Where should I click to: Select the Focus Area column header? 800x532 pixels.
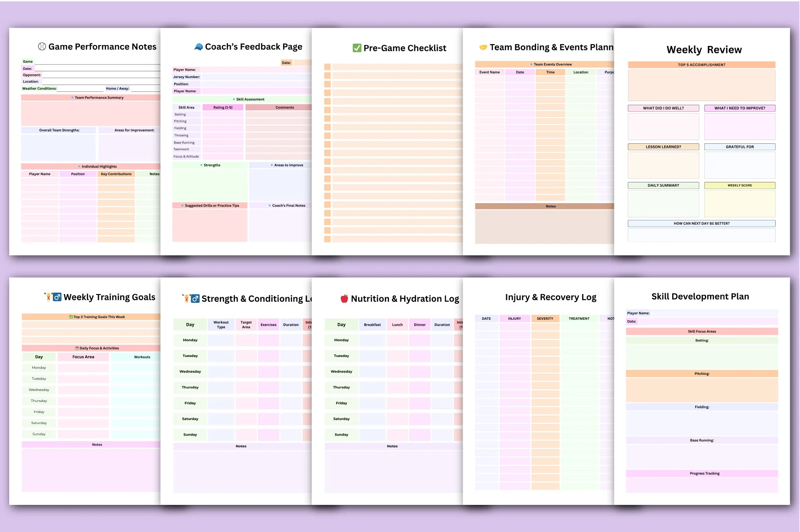click(83, 357)
